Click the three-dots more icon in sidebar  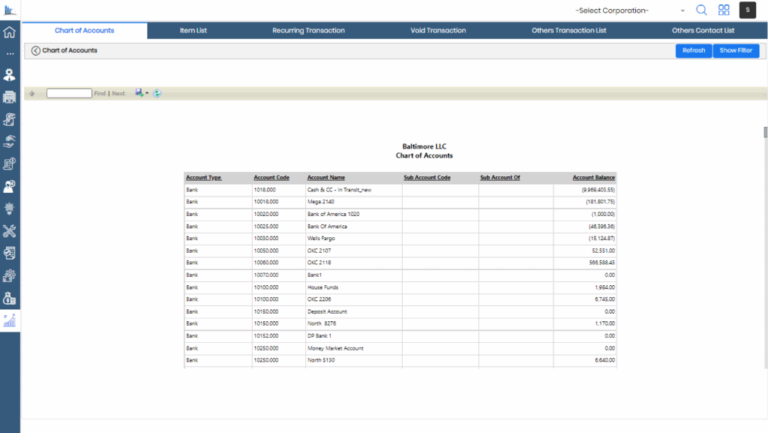(x=9, y=53)
